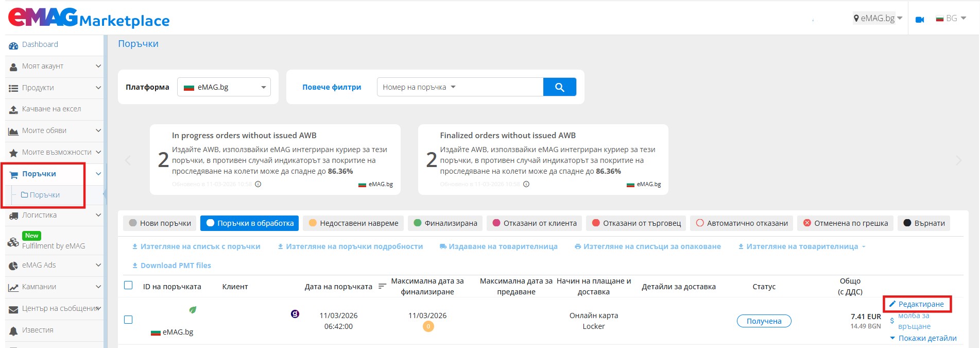Open Изтегляне на товарителница dropdown

(802, 246)
